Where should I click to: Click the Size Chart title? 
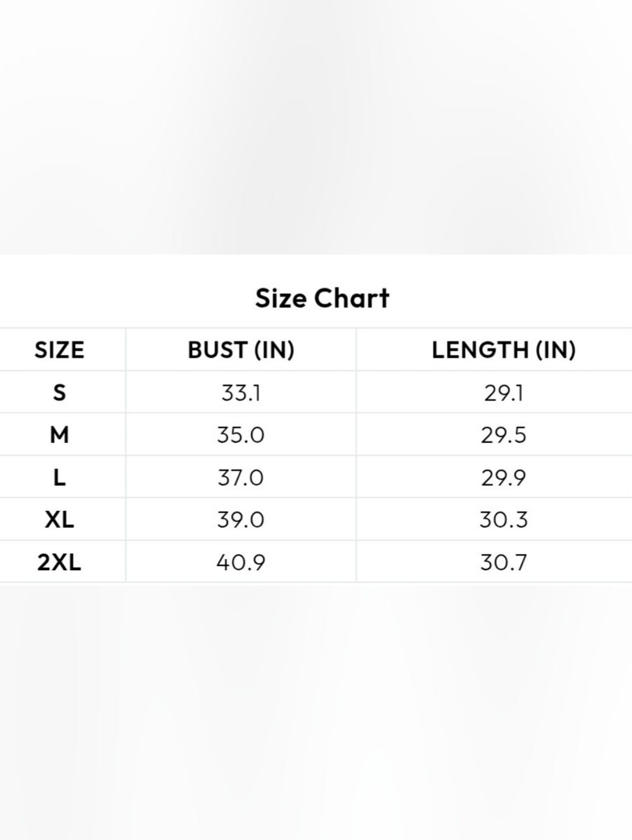pyautogui.click(x=322, y=298)
